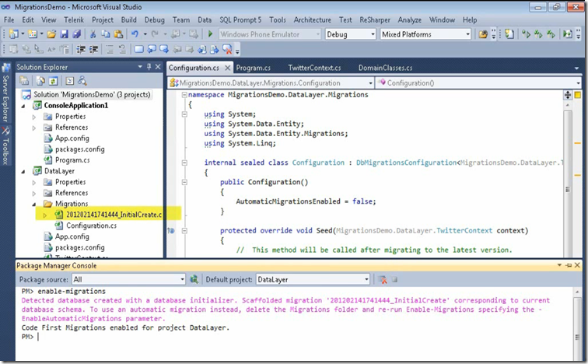Collapse the Seed method code block
Screen dimensions: 588x364
tap(184, 230)
